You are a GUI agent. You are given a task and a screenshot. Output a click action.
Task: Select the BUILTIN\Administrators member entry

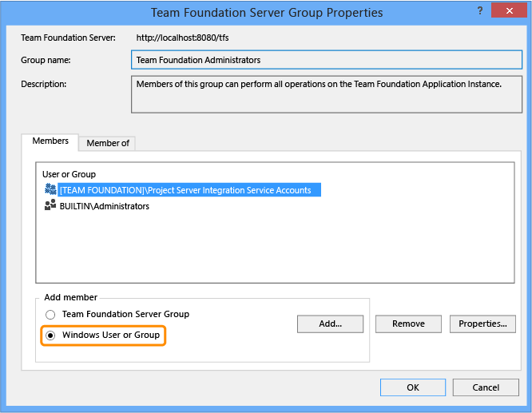pyautogui.click(x=105, y=206)
